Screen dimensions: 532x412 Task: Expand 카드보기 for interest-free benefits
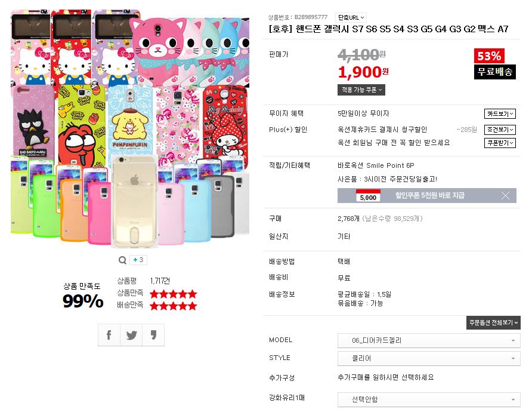pos(500,114)
